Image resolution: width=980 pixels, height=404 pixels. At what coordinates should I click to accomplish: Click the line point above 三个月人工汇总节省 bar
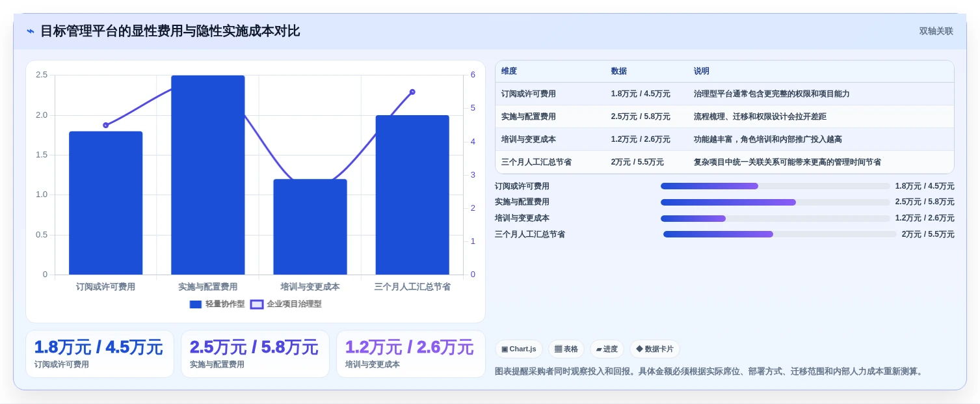(412, 92)
